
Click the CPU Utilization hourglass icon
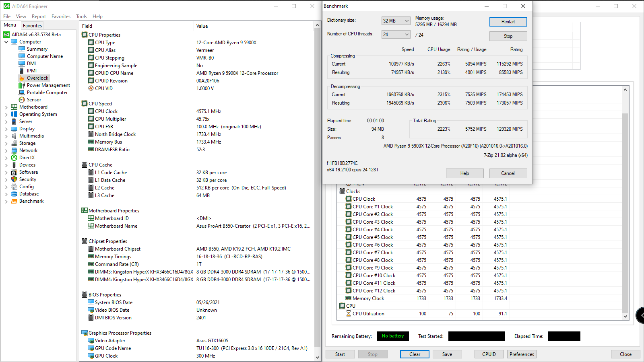[x=349, y=314]
